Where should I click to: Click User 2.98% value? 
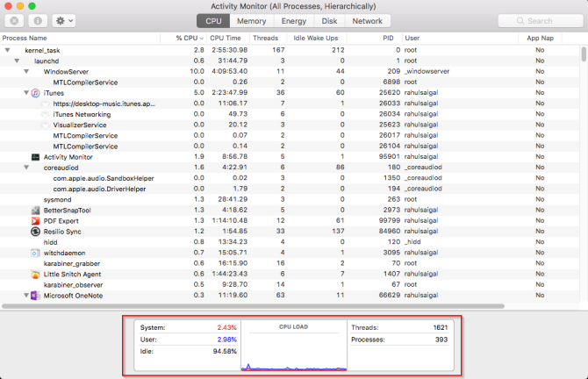click(227, 340)
